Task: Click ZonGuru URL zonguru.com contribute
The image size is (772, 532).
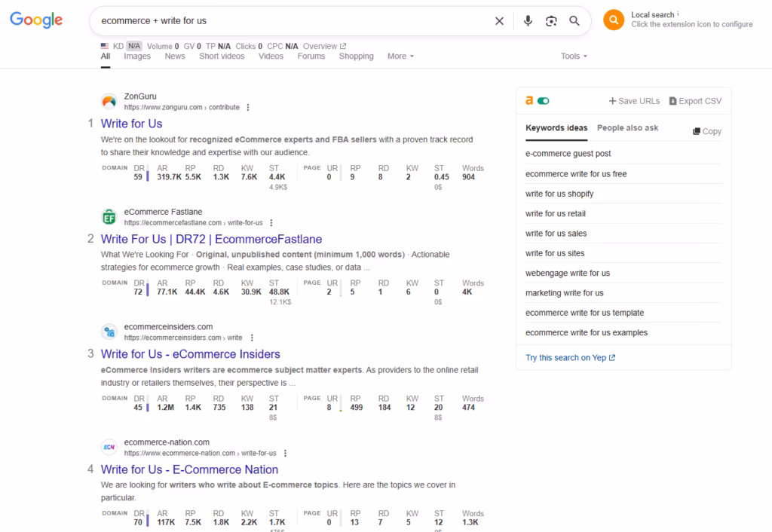Action: click(x=182, y=107)
